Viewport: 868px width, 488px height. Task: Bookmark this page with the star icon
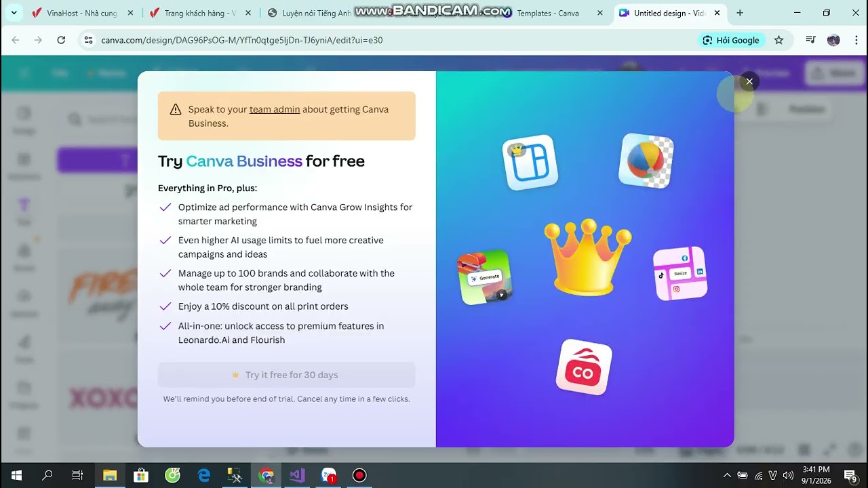[x=778, y=40]
